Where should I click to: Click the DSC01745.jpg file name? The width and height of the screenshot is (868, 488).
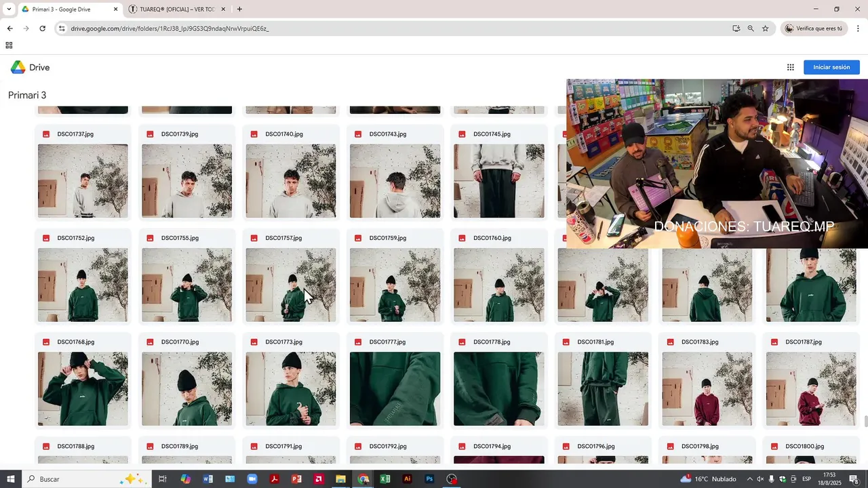pyautogui.click(x=492, y=134)
